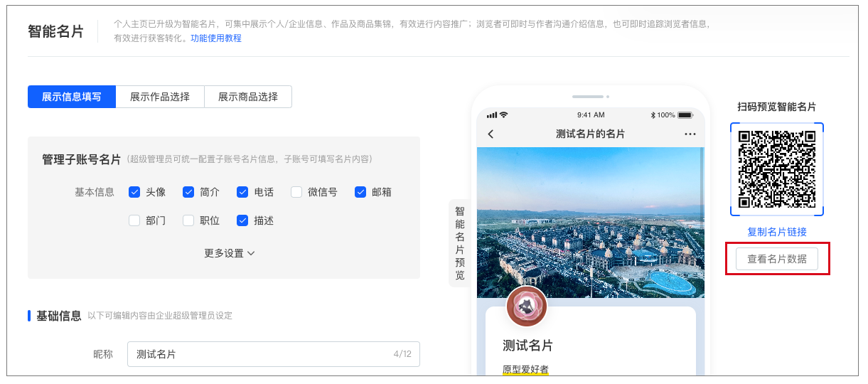Enable the 微信号 checkbox
Viewport: 868px width, 384px height.
pyautogui.click(x=296, y=192)
